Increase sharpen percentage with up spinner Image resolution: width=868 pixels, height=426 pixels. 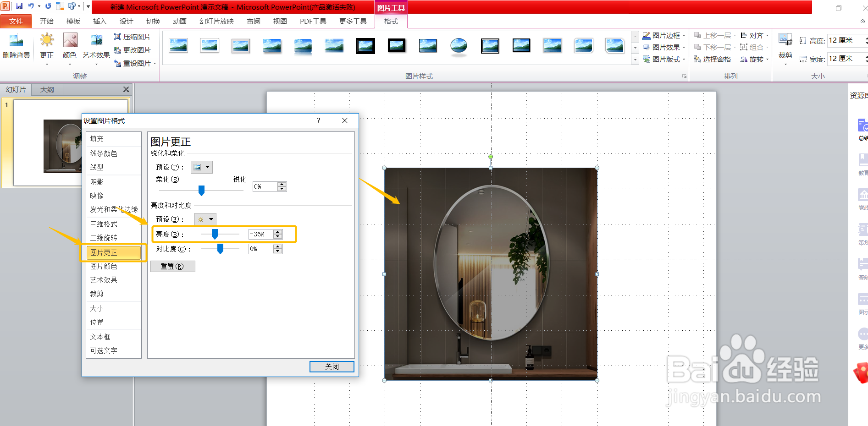click(x=282, y=184)
